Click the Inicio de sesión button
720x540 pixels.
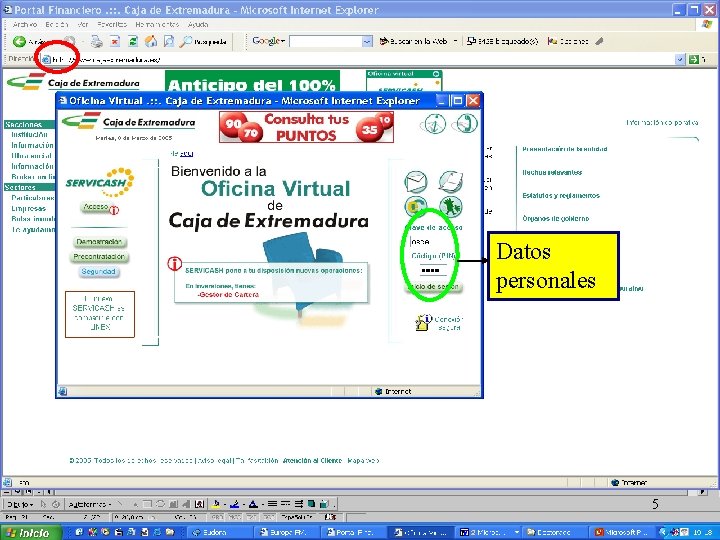(x=433, y=287)
